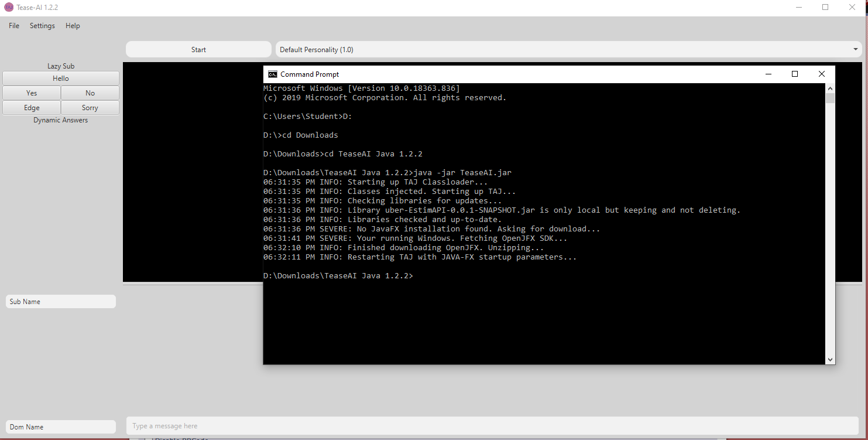Viewport: 868px width, 440px height.
Task: Open the File menu
Action: (x=14, y=26)
